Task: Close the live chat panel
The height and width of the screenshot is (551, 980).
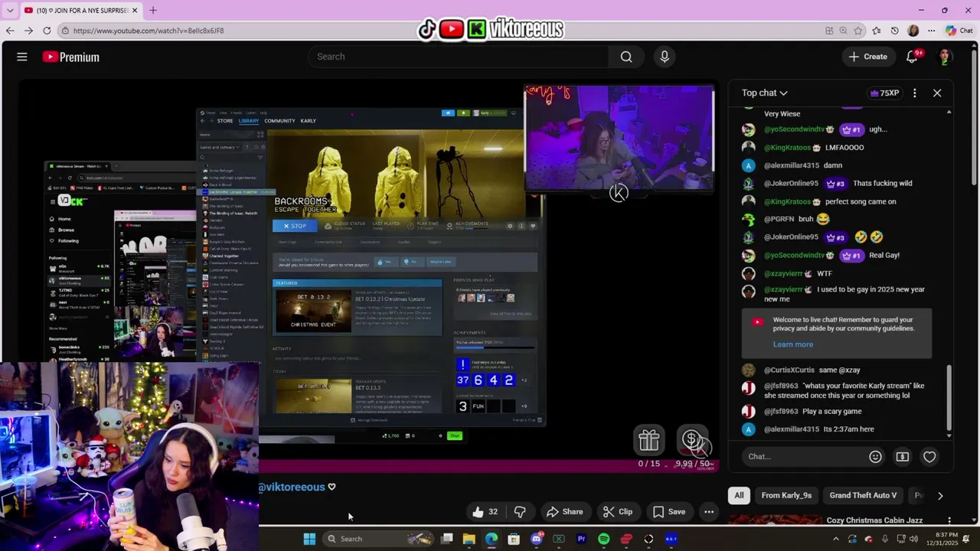Action: (937, 93)
